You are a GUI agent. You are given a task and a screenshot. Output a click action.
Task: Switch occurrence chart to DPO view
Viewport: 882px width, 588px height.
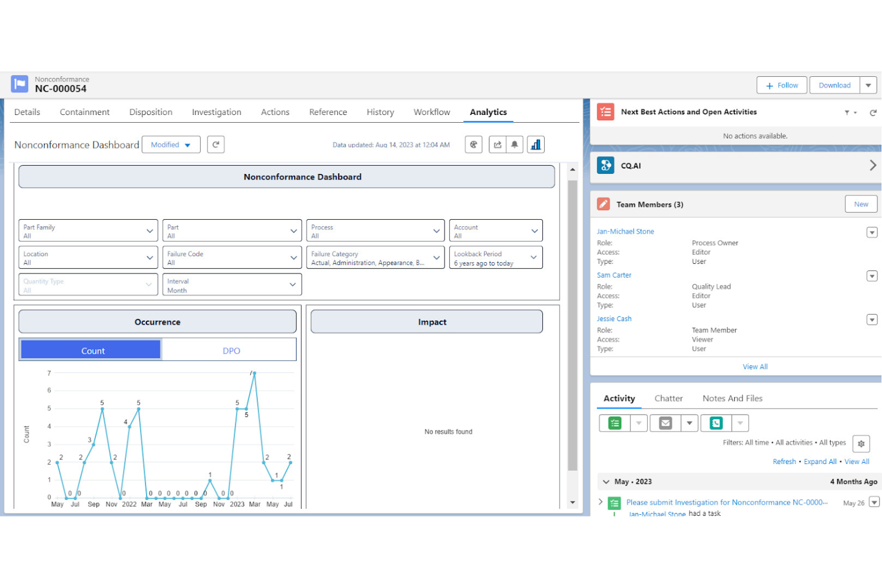pyautogui.click(x=231, y=350)
